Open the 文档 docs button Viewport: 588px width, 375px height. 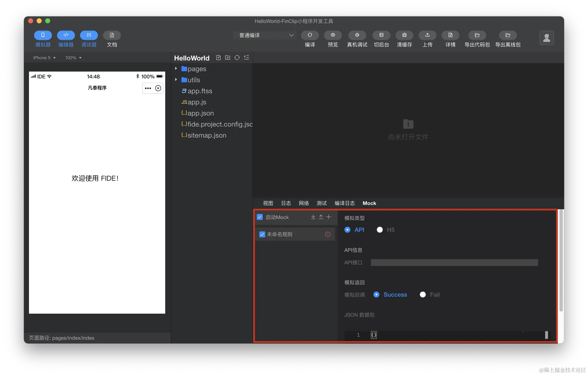pos(112,35)
